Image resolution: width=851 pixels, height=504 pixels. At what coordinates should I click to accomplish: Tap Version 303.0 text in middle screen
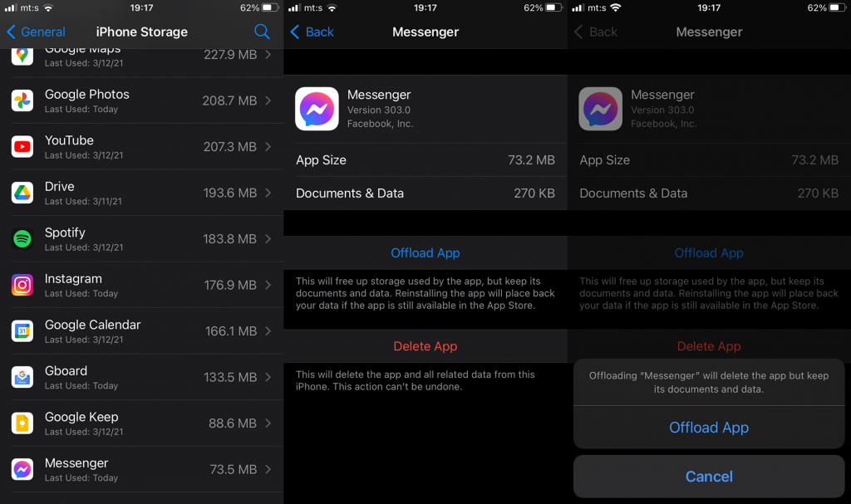[379, 110]
